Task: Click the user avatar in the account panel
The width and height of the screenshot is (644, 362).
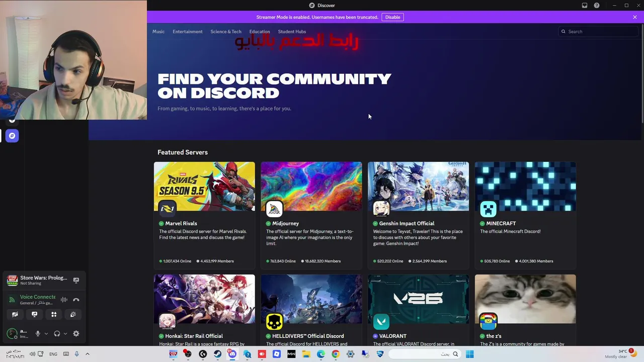Action: pyautogui.click(x=12, y=333)
